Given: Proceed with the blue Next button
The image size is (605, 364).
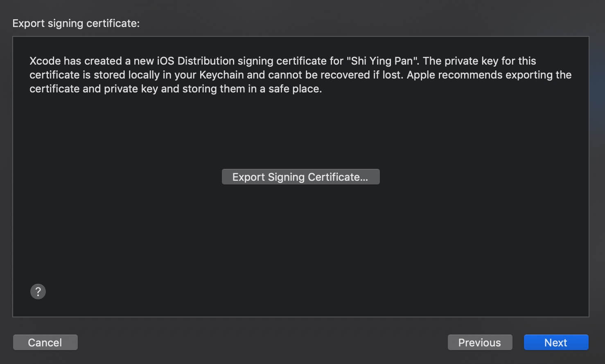Looking at the screenshot, I should coord(556,342).
